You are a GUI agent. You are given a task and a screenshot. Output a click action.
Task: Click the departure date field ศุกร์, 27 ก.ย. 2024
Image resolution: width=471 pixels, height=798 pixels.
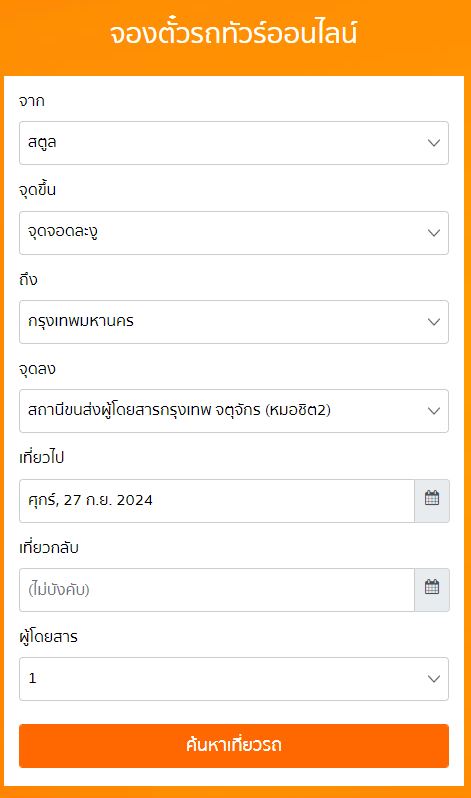click(216, 500)
